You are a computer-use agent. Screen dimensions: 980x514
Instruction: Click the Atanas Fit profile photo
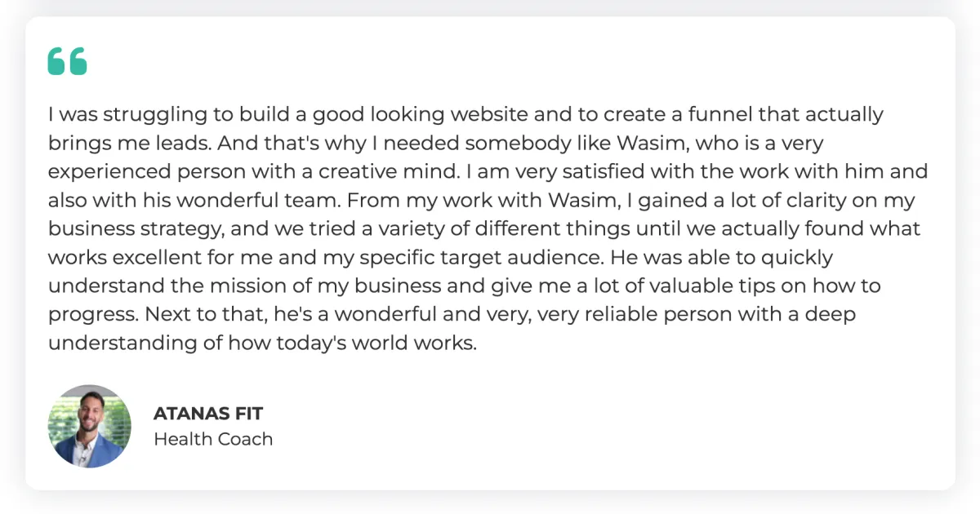click(x=89, y=426)
